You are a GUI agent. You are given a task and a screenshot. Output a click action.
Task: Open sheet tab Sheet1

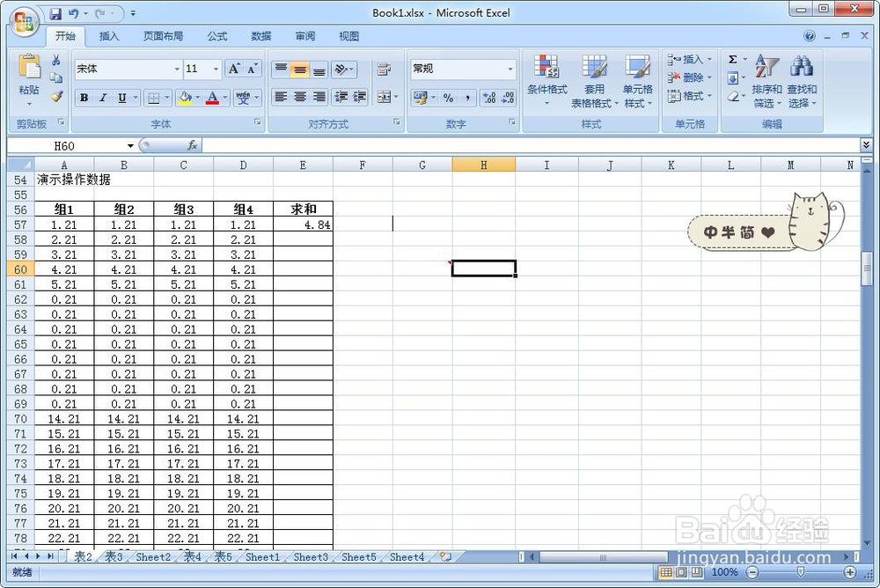pyautogui.click(x=262, y=557)
